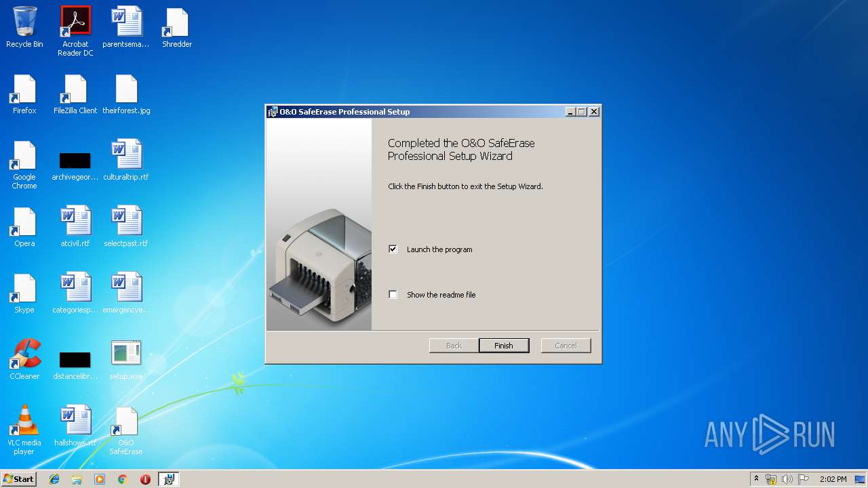Minimize the O&O SafeErase Setup window

coord(570,112)
